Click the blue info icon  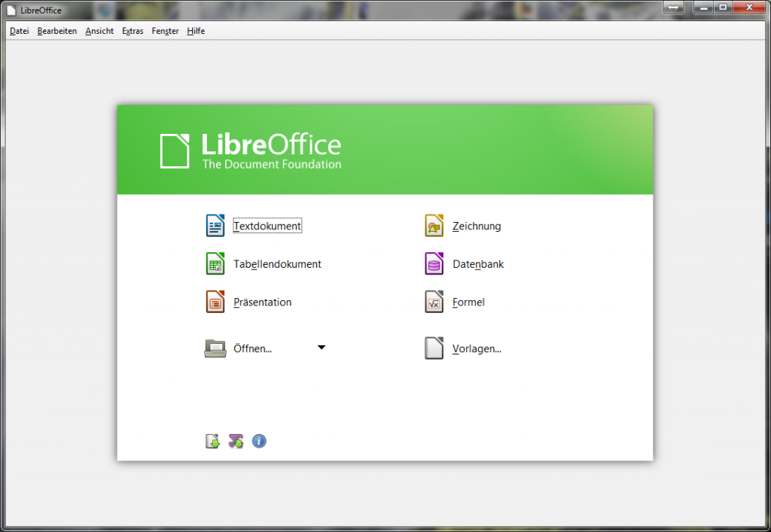click(259, 442)
